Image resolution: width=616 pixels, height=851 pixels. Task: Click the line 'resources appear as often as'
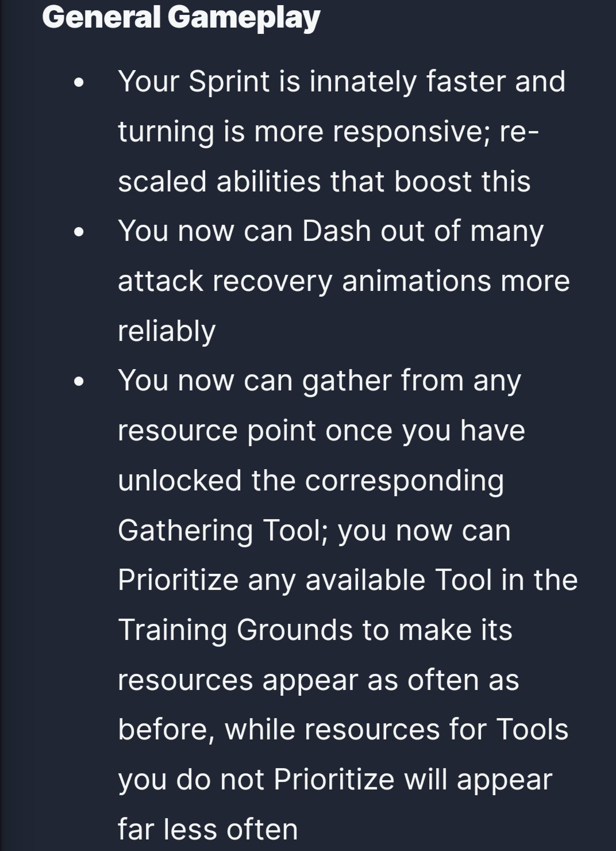click(x=318, y=680)
